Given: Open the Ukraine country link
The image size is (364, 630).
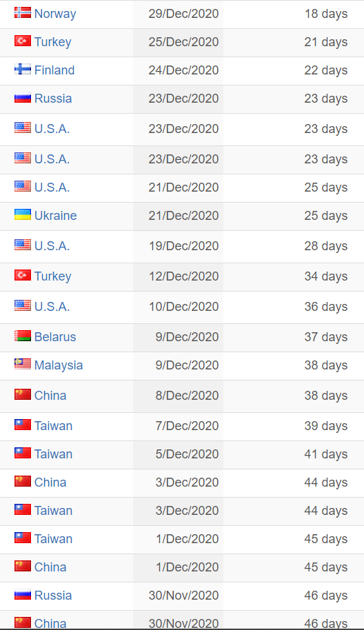Looking at the screenshot, I should tap(55, 216).
